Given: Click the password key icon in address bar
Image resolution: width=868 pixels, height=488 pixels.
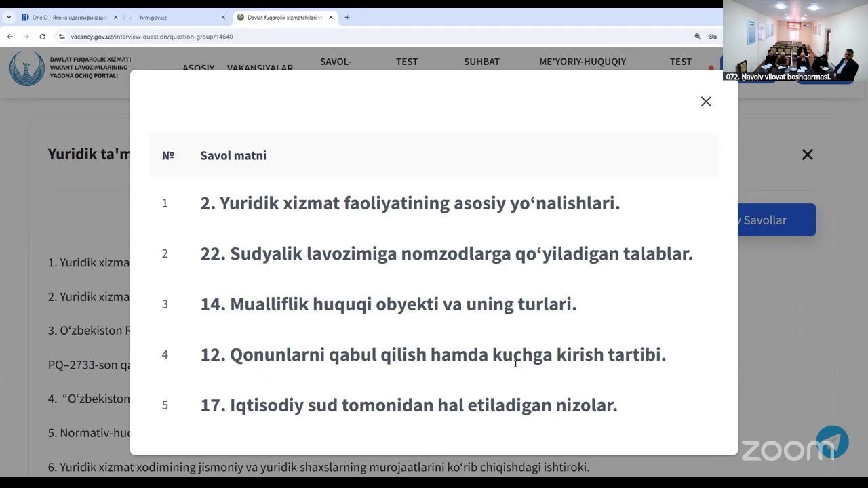Looking at the screenshot, I should click(712, 37).
